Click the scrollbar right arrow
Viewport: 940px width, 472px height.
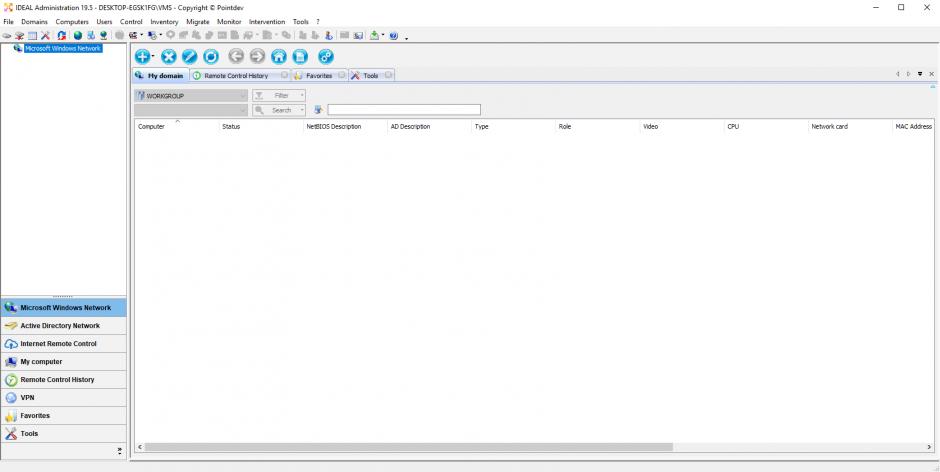[929, 447]
